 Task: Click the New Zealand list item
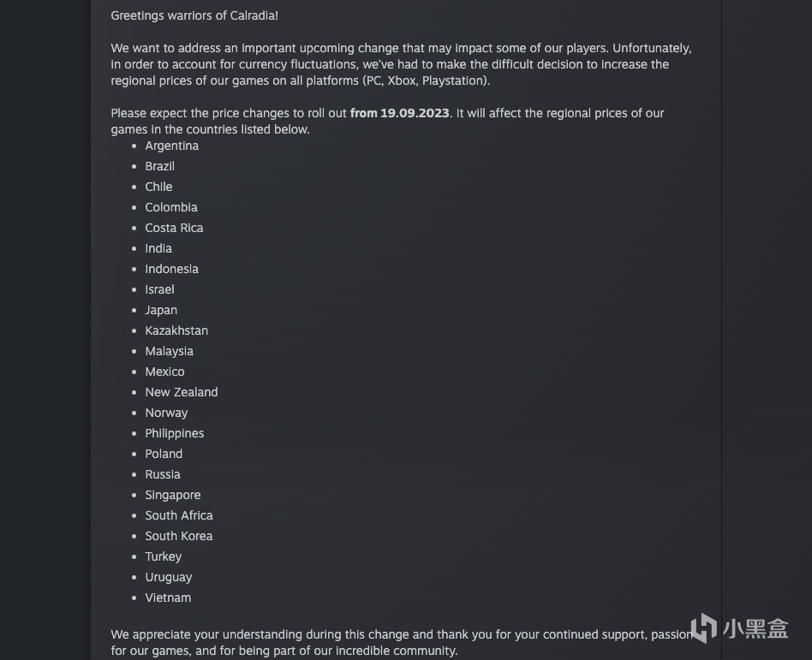pyautogui.click(x=181, y=392)
